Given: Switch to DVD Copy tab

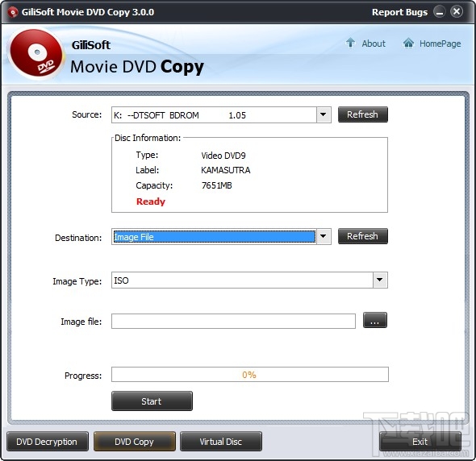Looking at the screenshot, I should tap(135, 442).
